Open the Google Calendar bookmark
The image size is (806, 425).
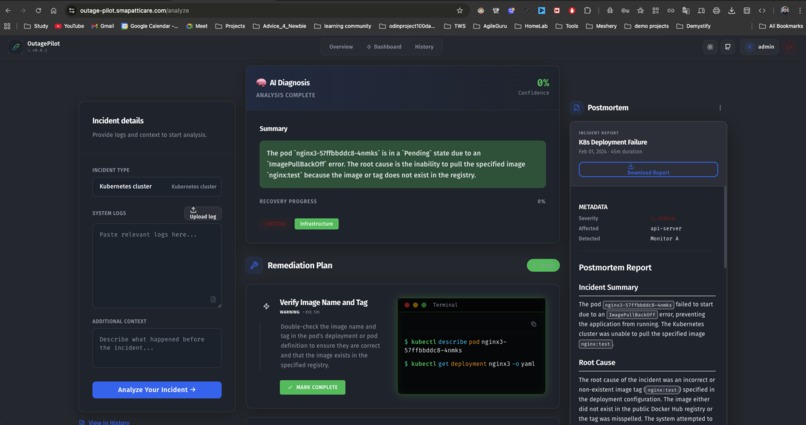point(150,26)
